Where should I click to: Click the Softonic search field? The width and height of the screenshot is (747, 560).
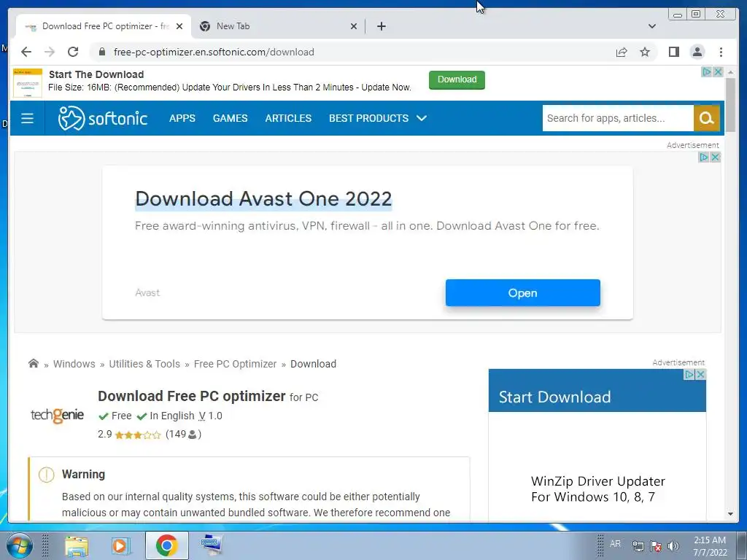click(x=618, y=118)
